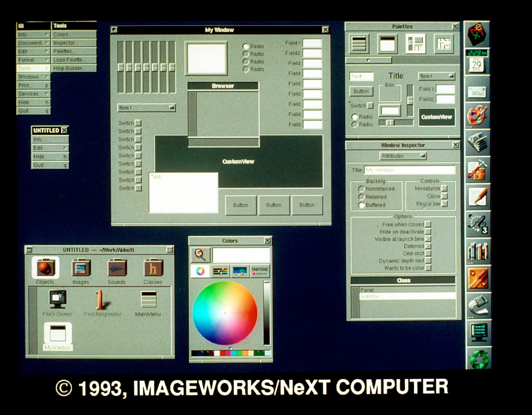Select the Buffered backing radio button
The height and width of the screenshot is (415, 532).
(x=361, y=205)
